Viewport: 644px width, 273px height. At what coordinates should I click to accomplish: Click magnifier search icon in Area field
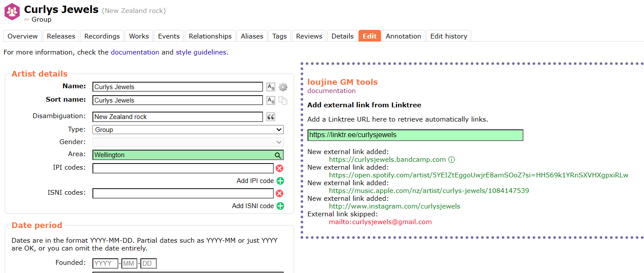[x=278, y=155]
